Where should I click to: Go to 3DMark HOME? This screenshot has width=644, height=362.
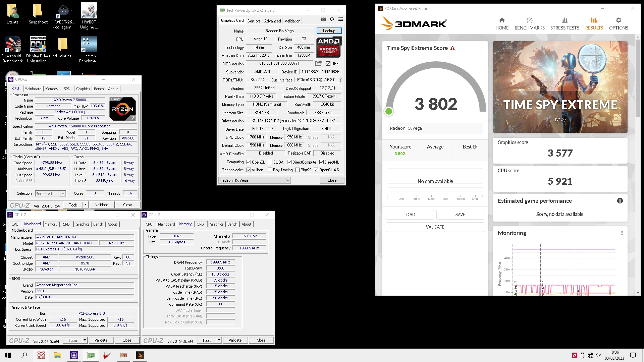[x=502, y=24]
